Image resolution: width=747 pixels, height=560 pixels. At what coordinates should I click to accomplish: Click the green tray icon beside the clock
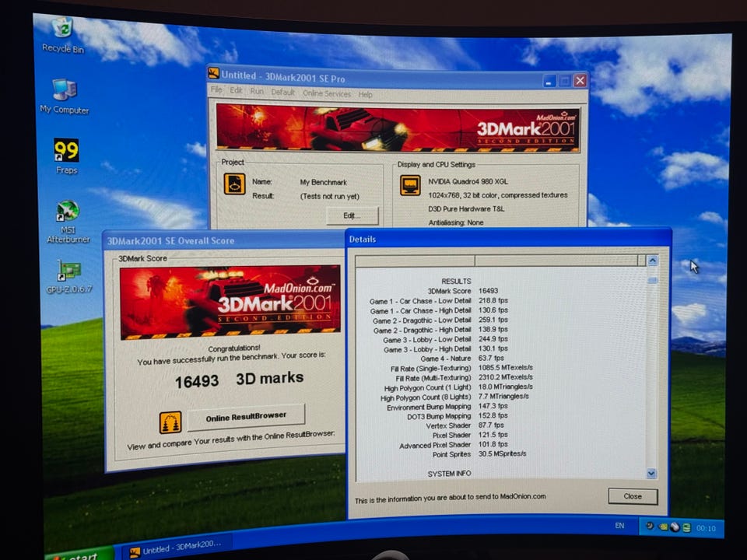[x=686, y=527]
